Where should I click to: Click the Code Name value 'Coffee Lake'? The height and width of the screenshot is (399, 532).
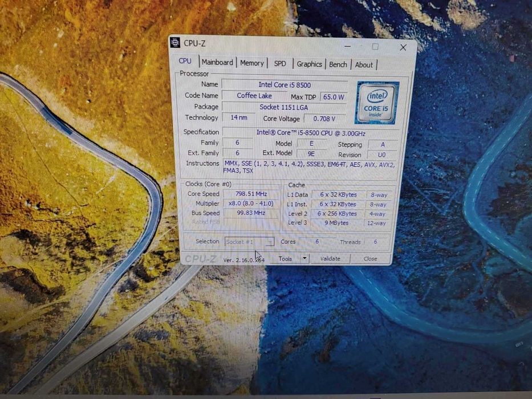click(254, 96)
